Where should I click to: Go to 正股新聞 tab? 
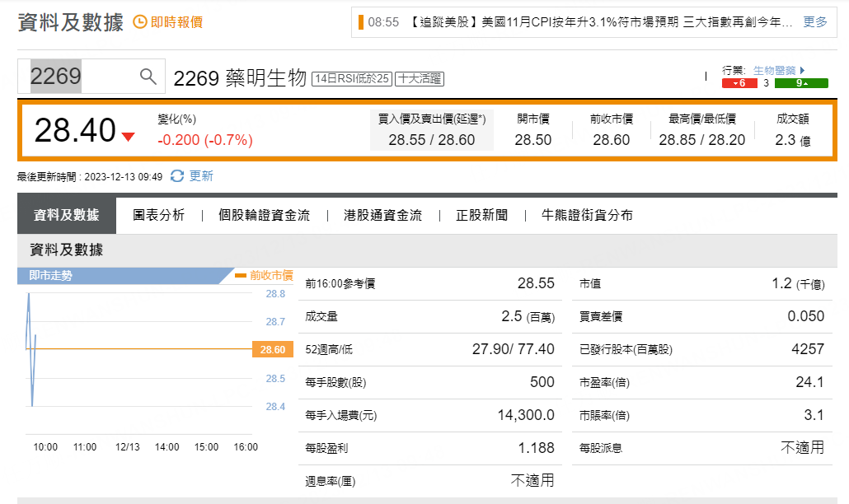point(482,215)
